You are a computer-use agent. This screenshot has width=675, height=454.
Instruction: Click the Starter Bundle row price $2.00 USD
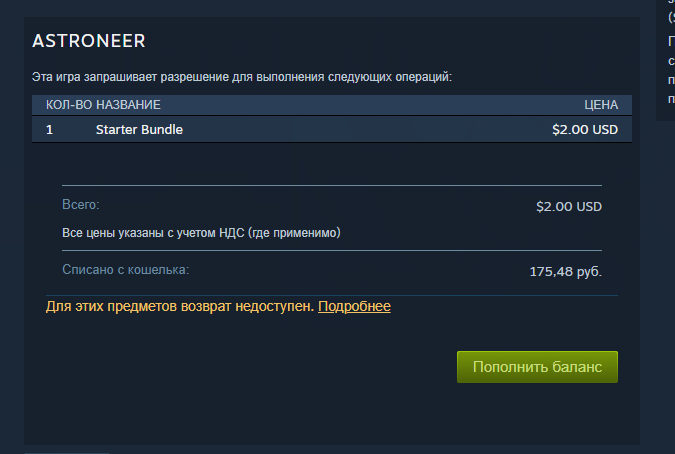click(585, 130)
